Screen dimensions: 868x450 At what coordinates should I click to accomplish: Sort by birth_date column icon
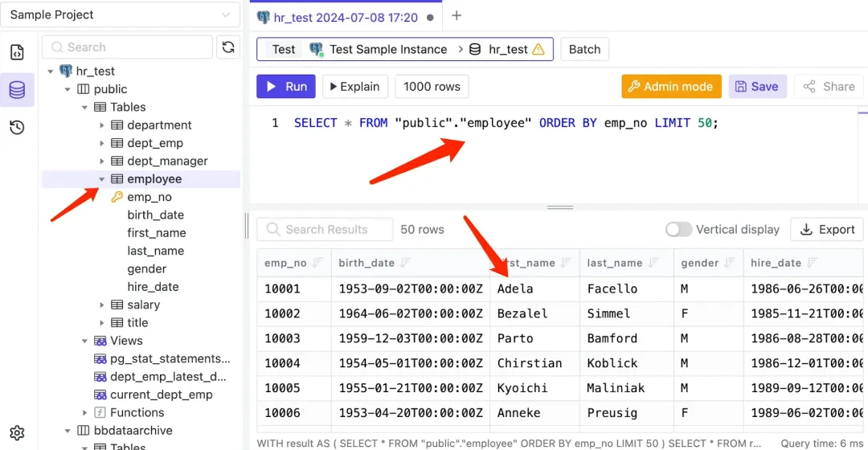pos(405,263)
